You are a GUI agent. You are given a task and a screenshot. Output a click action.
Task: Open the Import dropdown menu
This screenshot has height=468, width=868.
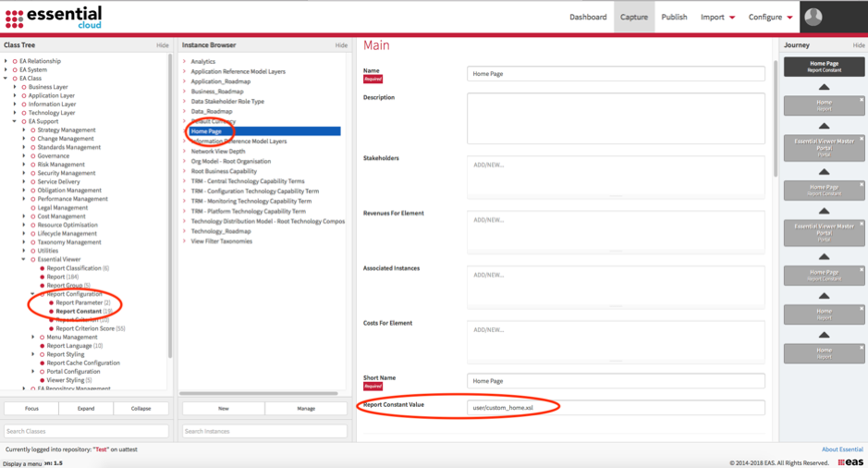pos(717,18)
